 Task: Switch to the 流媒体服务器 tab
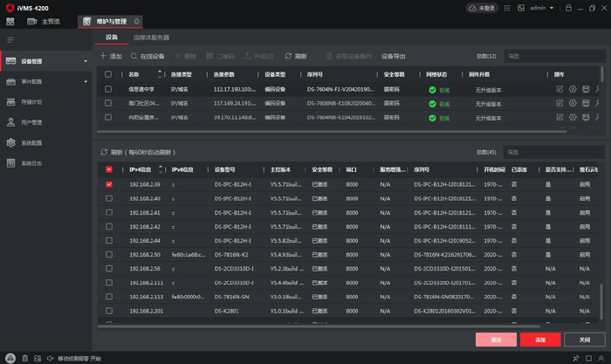pyautogui.click(x=151, y=38)
